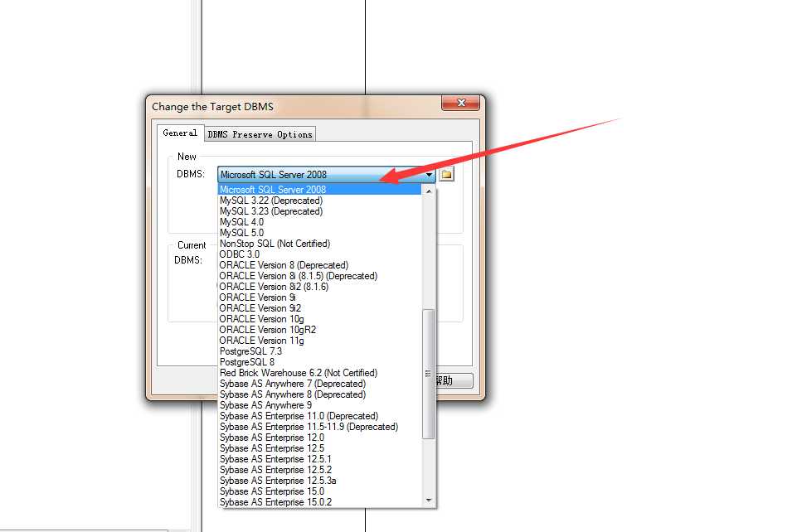
Task: Choose Sybase AS Enterprise 12.5.1
Action: [320, 459]
